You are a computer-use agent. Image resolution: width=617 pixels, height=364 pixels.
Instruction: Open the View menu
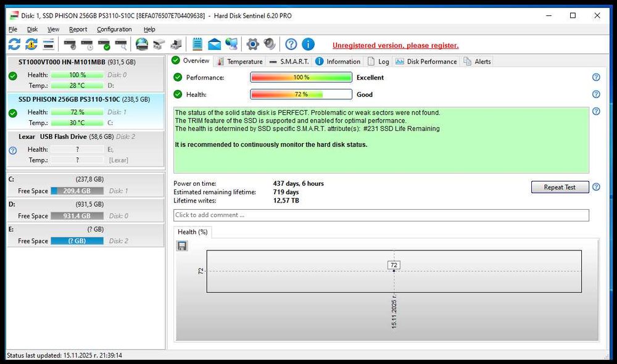(53, 29)
